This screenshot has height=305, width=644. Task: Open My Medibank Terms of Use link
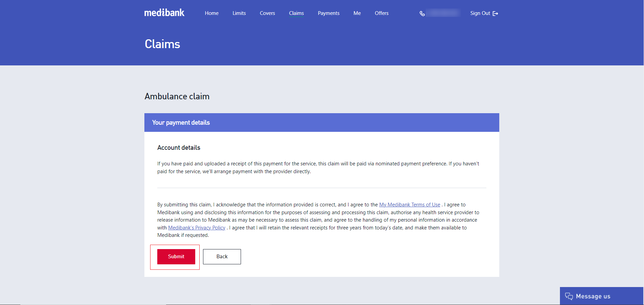click(x=409, y=205)
